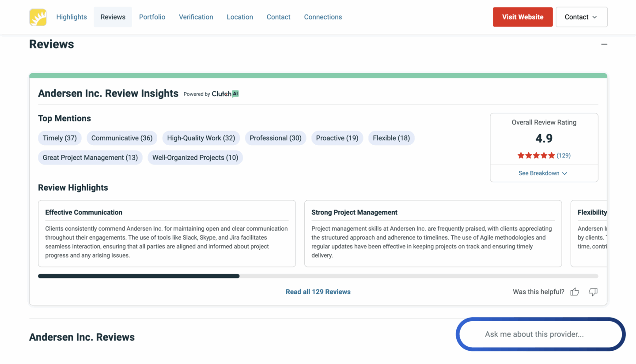Screen dimensions: 636x364
Task: Click the 4.9 overall rating value
Action: pyautogui.click(x=544, y=138)
